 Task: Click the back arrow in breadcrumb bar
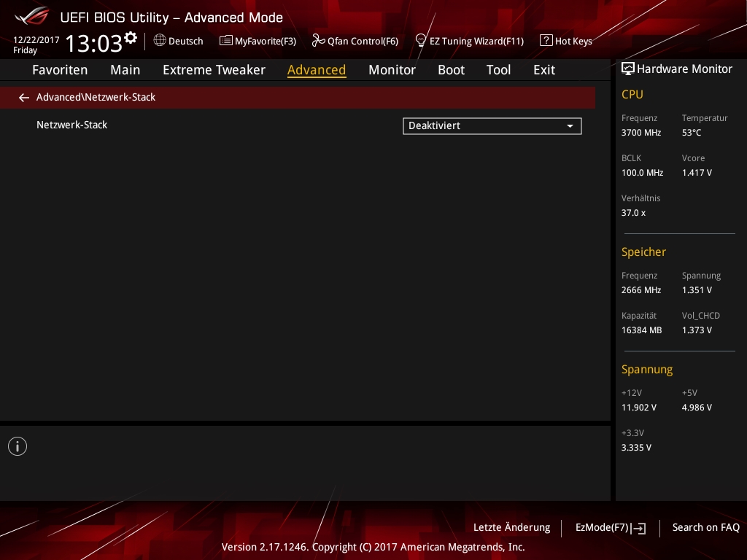click(24, 98)
